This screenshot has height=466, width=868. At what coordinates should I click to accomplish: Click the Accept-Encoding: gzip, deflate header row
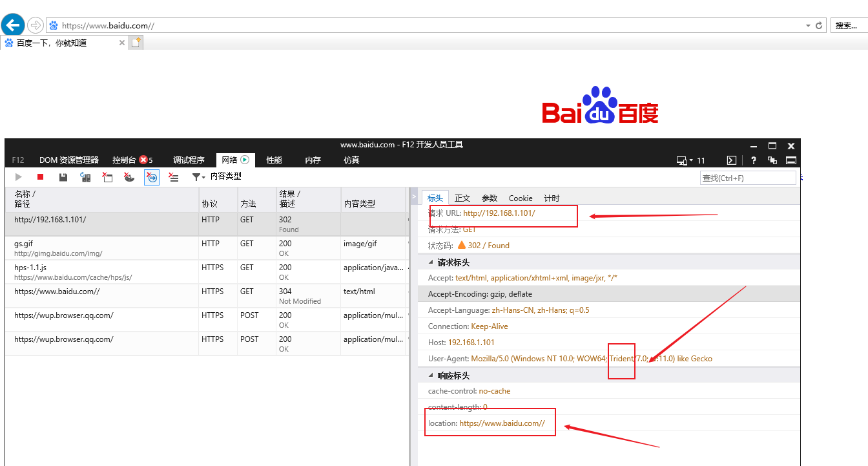(x=609, y=294)
